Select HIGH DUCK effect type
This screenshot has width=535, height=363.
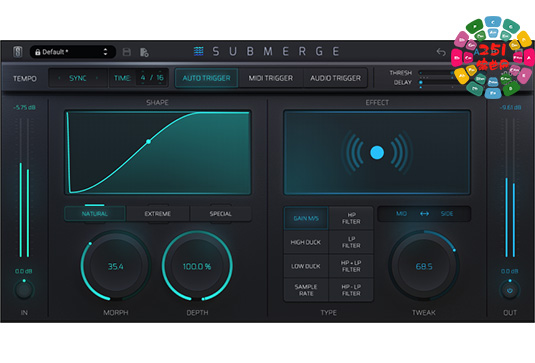pyautogui.click(x=306, y=242)
